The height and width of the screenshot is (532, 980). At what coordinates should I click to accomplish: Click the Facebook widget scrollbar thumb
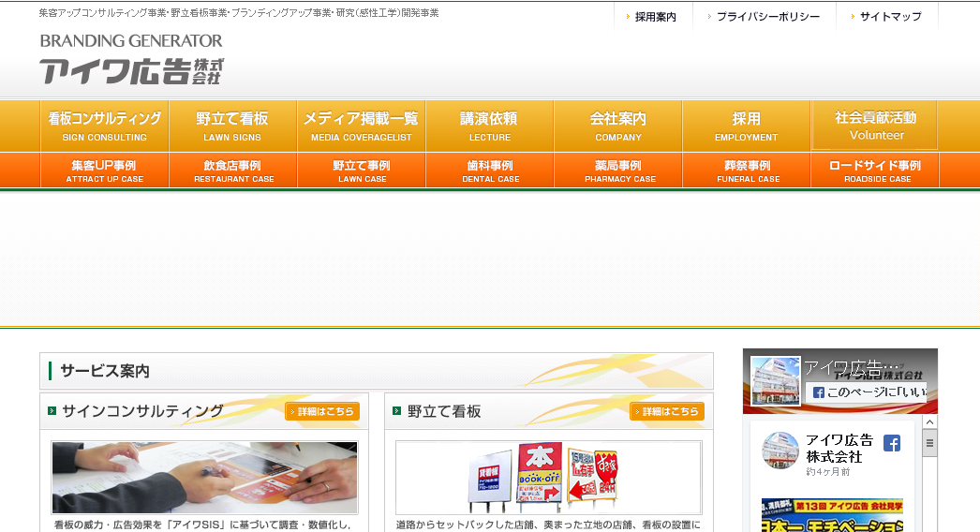[x=929, y=444]
